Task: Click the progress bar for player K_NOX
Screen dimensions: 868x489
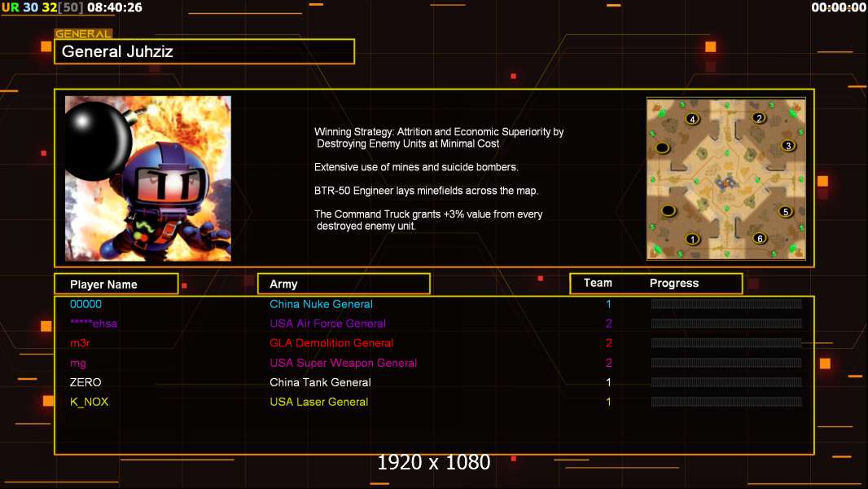Action: click(726, 402)
